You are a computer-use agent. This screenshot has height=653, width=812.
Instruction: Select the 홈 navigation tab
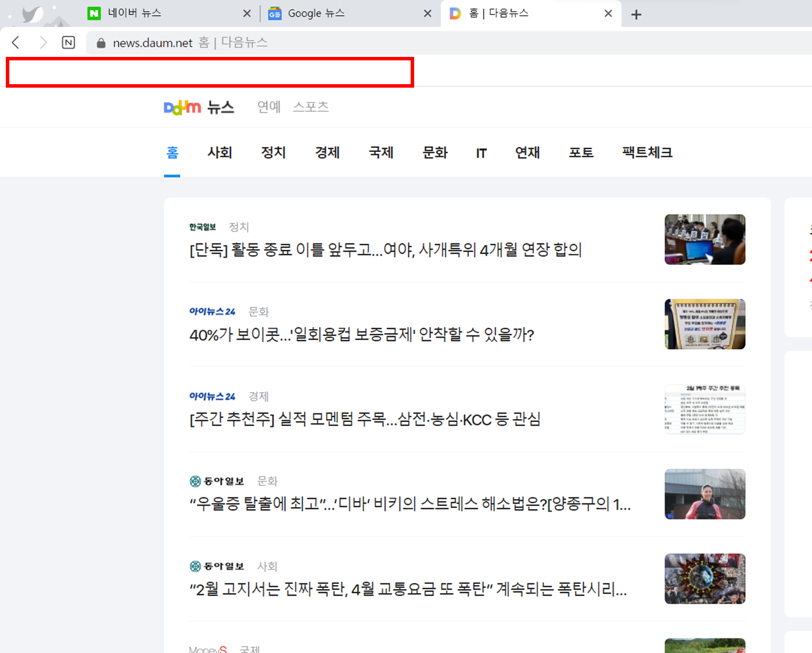pos(173,153)
